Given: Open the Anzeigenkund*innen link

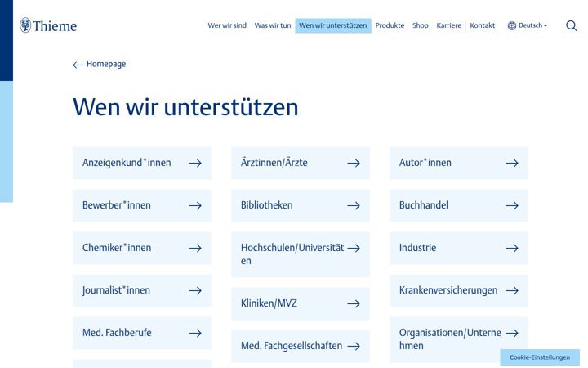Looking at the screenshot, I should (142, 163).
